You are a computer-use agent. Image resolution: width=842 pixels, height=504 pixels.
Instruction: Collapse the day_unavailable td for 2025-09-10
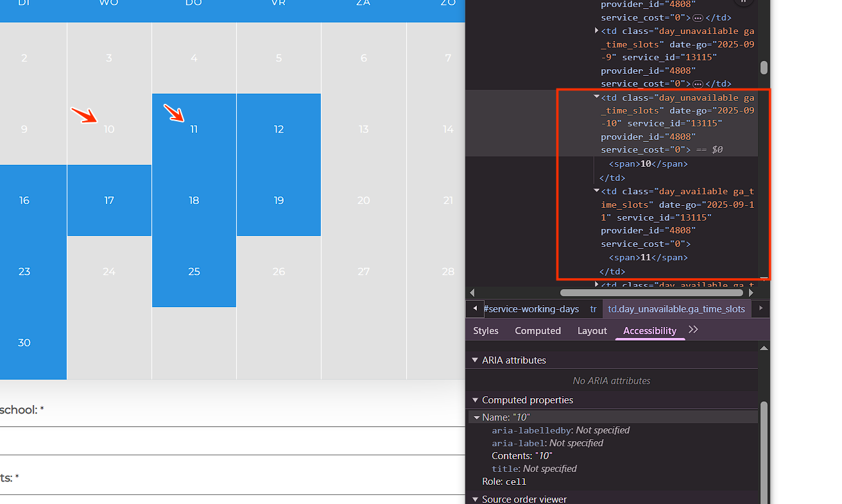597,97
